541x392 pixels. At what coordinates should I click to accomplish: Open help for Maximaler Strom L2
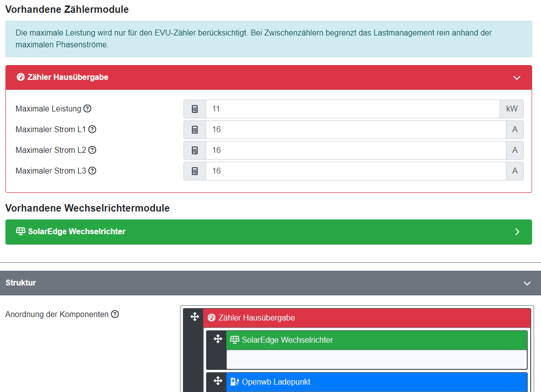coord(92,150)
